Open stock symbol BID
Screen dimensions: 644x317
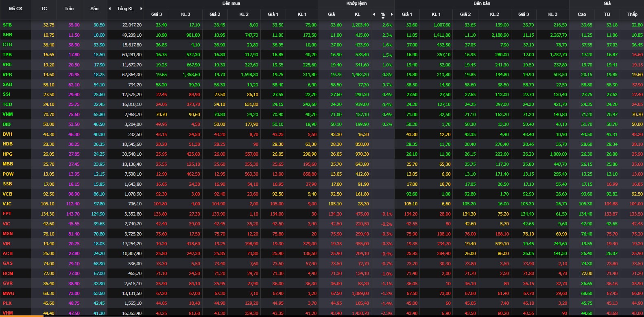[x=7, y=124]
